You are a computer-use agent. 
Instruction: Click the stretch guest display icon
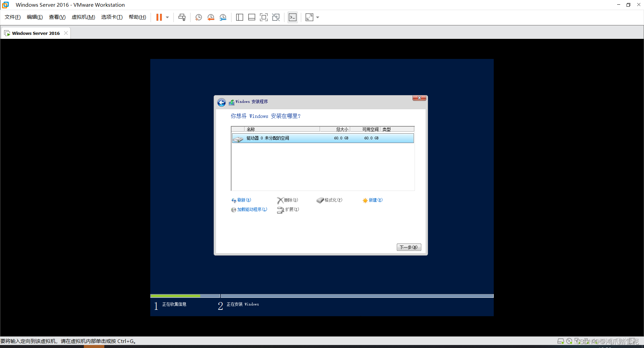309,17
